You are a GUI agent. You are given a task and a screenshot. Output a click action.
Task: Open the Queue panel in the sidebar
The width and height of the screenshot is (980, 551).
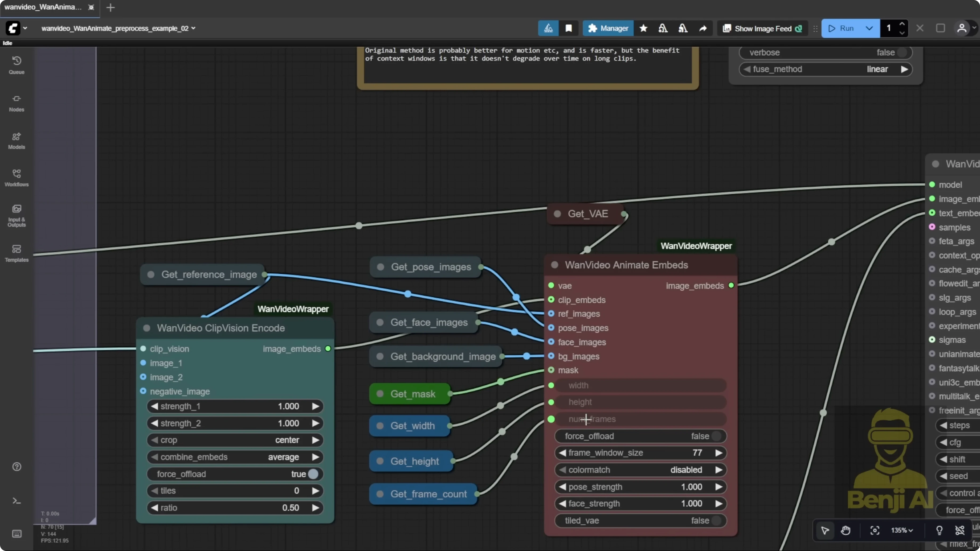coord(16,65)
